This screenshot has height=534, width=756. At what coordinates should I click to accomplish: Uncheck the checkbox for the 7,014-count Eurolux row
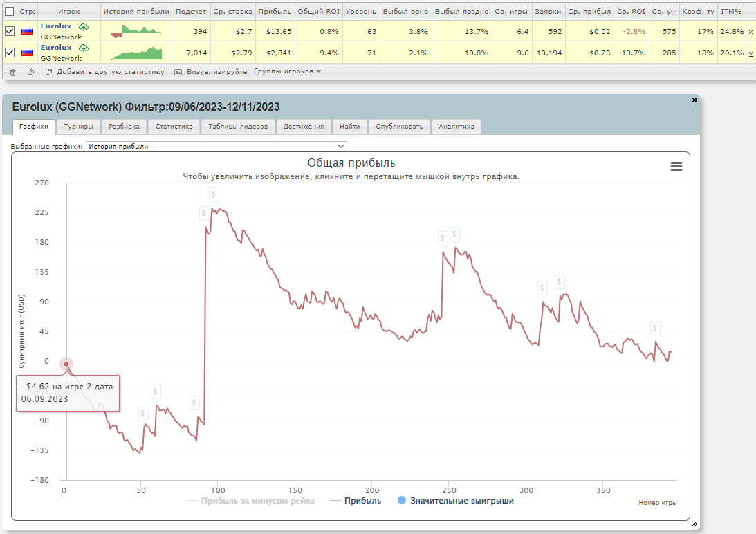pyautogui.click(x=10, y=53)
